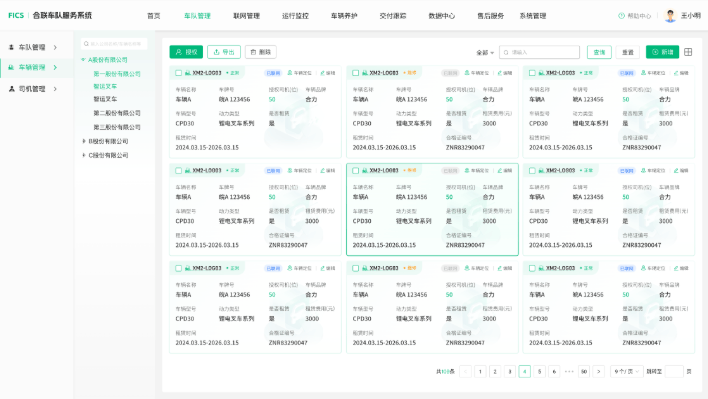Click 编辑 on the bottom-row left card
The width and height of the screenshot is (708, 399).
328,268
